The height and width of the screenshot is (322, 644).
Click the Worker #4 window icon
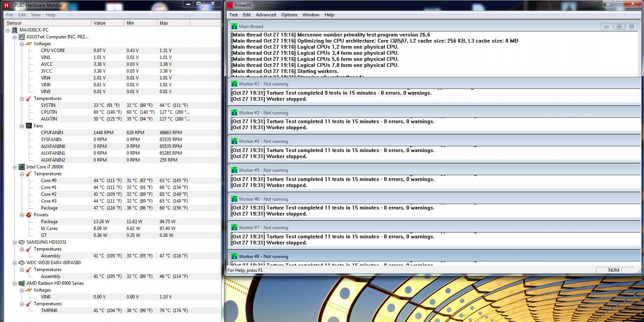234,141
